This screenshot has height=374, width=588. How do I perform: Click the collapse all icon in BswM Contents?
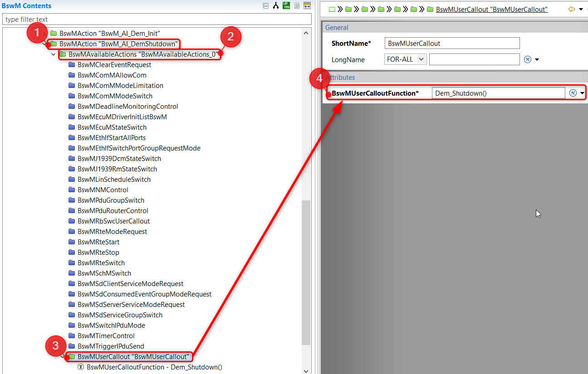(x=266, y=6)
